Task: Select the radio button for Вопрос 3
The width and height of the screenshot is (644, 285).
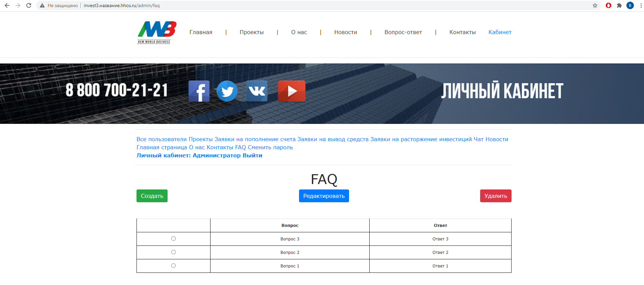Action: [x=173, y=239]
